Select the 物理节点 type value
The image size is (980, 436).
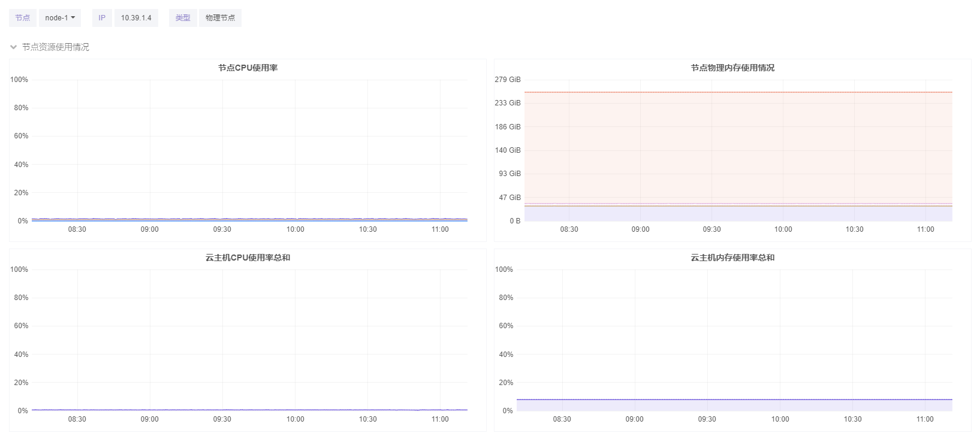click(x=220, y=18)
